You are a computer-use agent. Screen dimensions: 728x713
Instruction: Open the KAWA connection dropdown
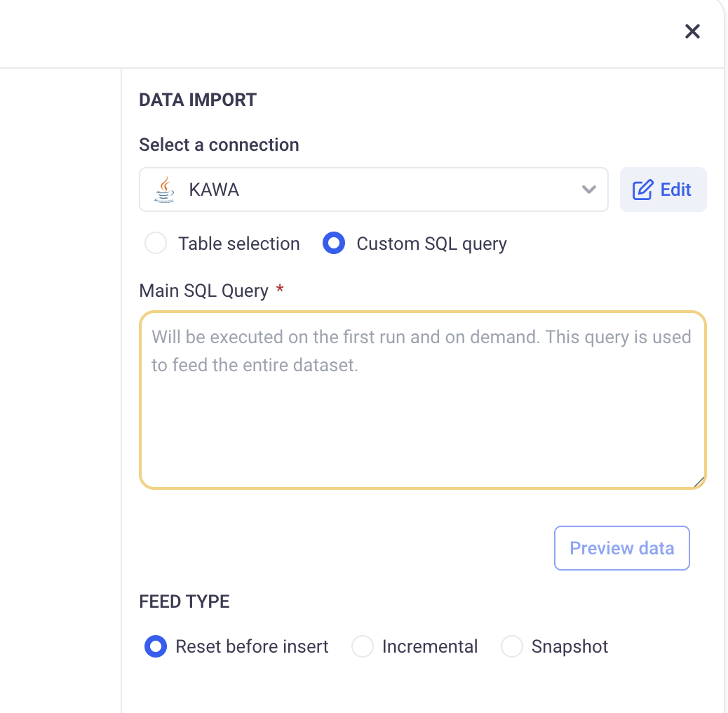(373, 189)
